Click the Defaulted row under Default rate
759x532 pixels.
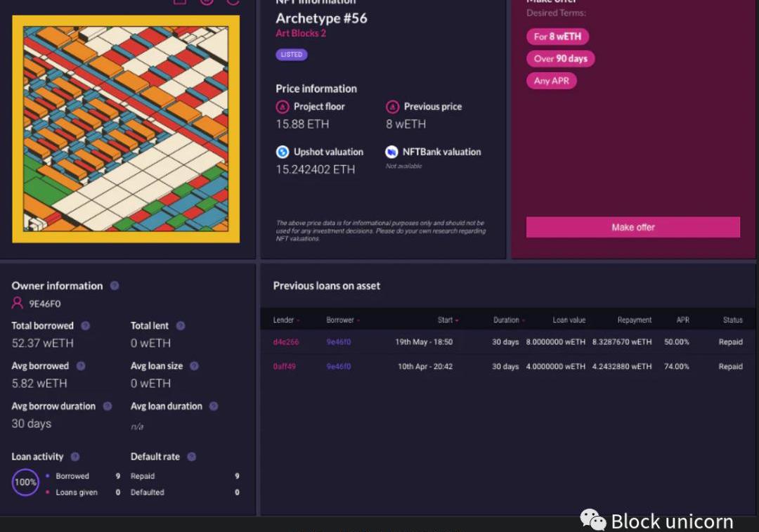point(184,493)
